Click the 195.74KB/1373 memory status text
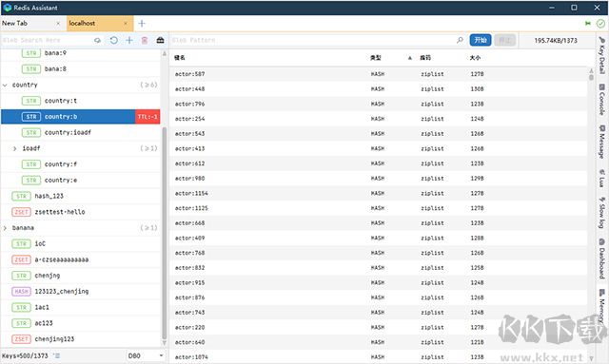This screenshot has width=609, height=364. (x=556, y=40)
